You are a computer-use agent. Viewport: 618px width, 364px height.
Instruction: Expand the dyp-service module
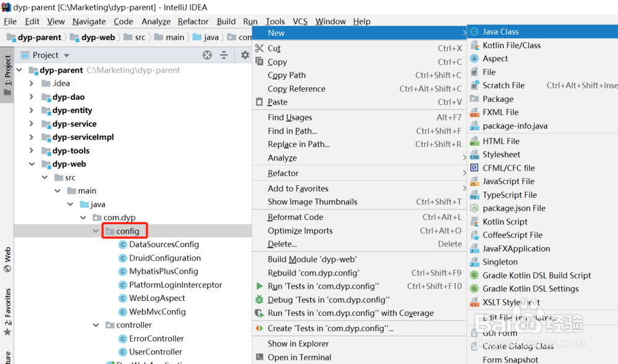pos(32,124)
